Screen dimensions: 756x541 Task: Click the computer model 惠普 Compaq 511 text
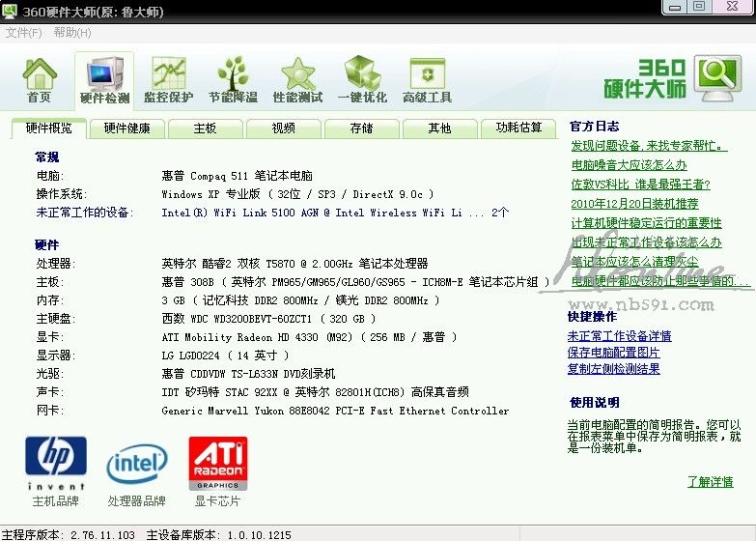click(x=237, y=176)
